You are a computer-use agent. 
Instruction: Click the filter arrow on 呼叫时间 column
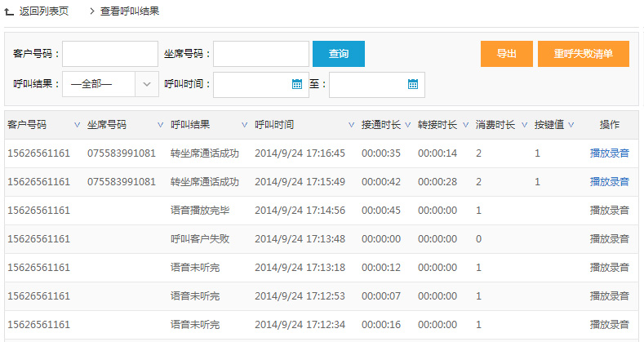click(351, 126)
